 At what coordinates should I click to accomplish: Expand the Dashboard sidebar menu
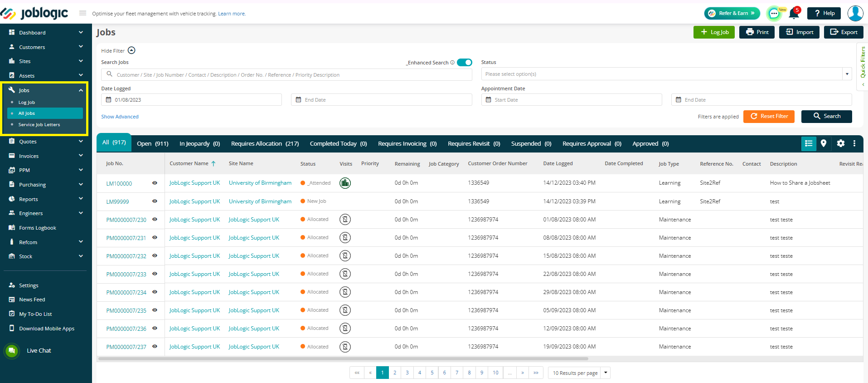pyautogui.click(x=81, y=32)
